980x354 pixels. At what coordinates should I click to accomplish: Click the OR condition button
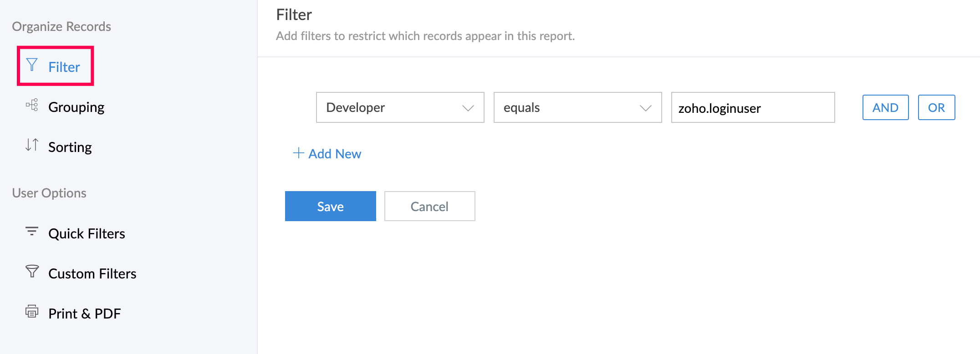point(936,108)
